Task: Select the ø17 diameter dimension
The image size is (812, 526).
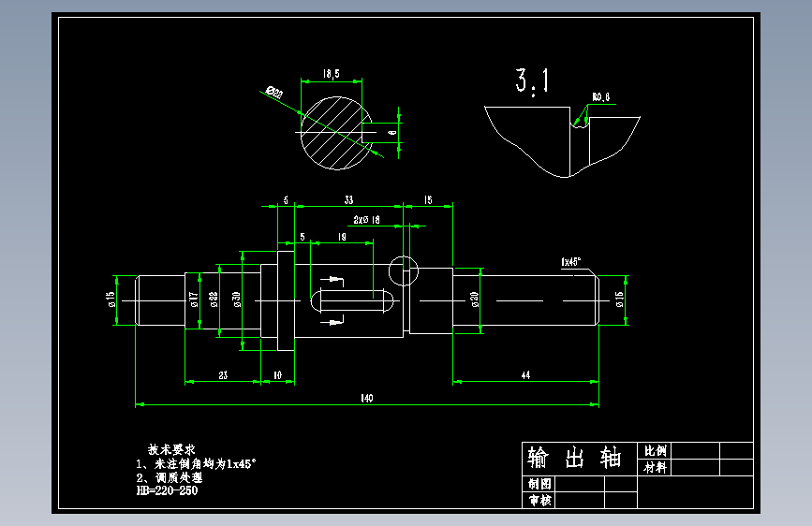Action: [x=194, y=300]
